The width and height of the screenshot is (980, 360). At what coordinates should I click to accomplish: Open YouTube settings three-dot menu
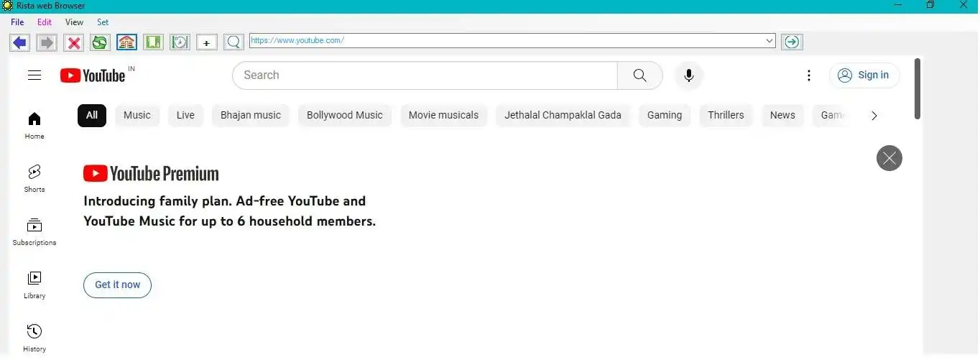pyautogui.click(x=809, y=75)
